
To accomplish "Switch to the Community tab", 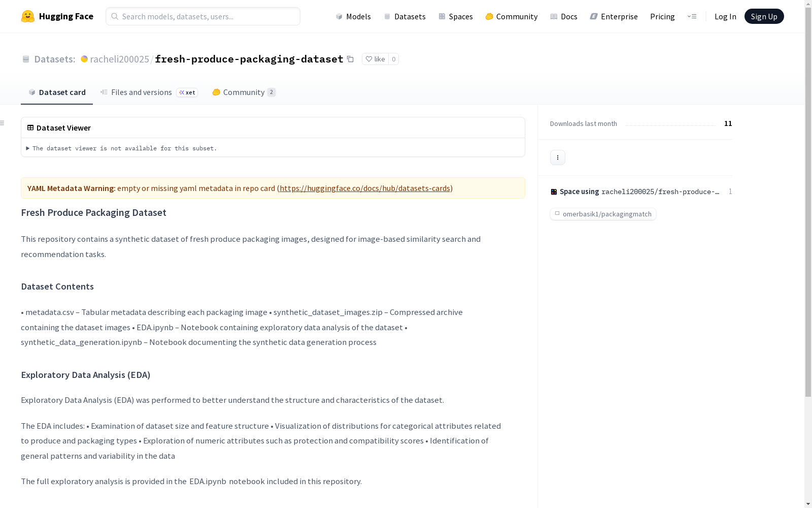I will [x=244, y=92].
